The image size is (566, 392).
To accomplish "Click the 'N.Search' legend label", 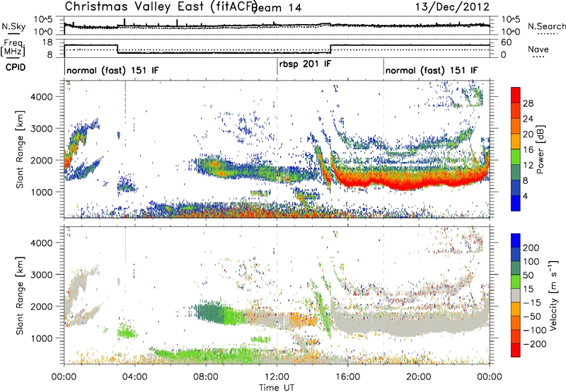I will coord(546,26).
